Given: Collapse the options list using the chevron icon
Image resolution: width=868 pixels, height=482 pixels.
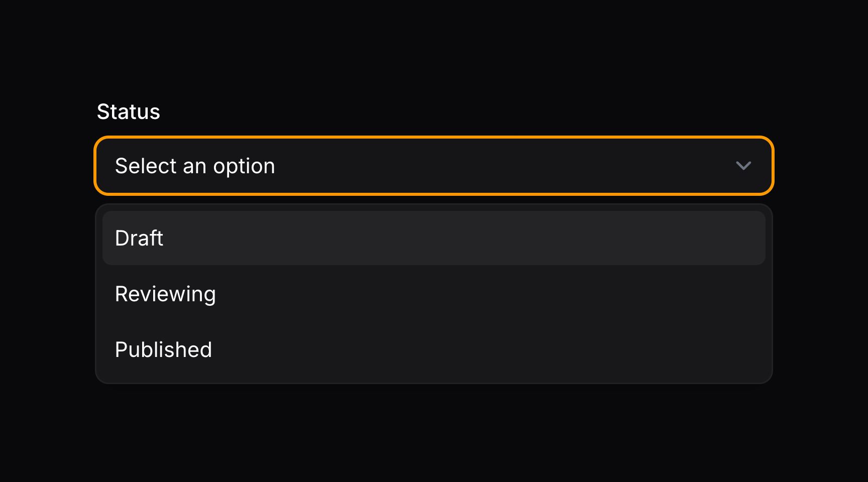Looking at the screenshot, I should click(x=744, y=166).
